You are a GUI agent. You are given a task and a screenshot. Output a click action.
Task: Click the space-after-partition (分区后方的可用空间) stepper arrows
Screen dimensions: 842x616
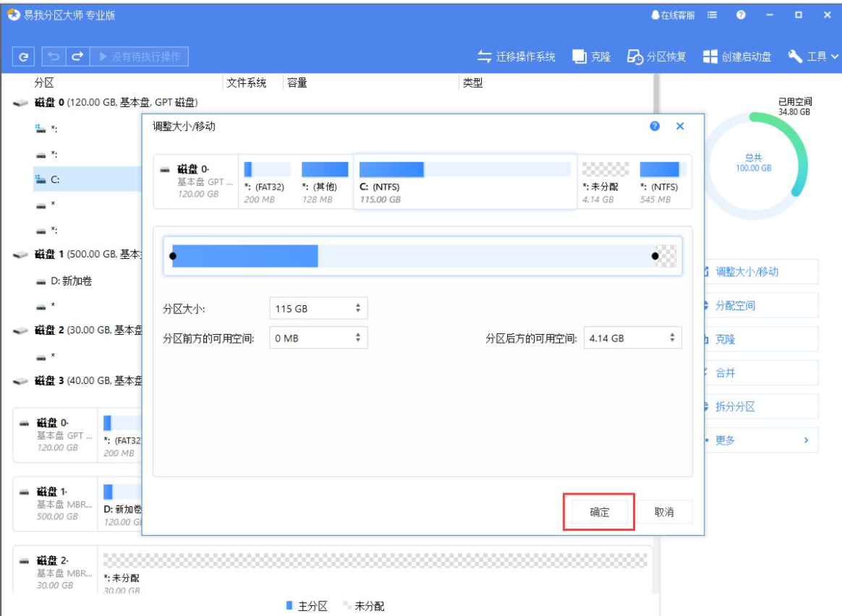coord(672,338)
